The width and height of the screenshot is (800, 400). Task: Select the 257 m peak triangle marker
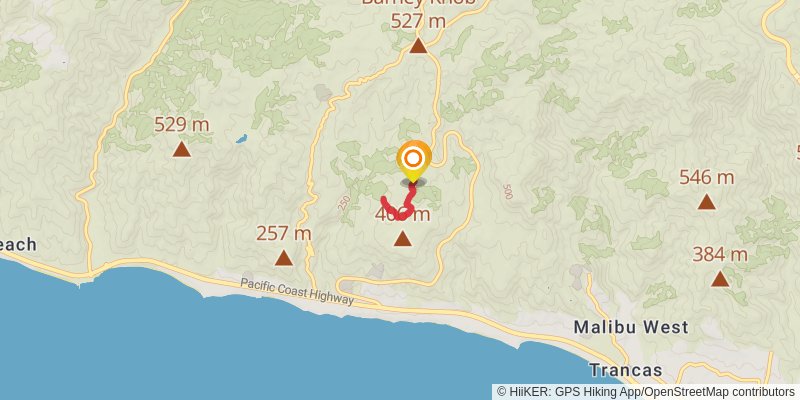(284, 258)
